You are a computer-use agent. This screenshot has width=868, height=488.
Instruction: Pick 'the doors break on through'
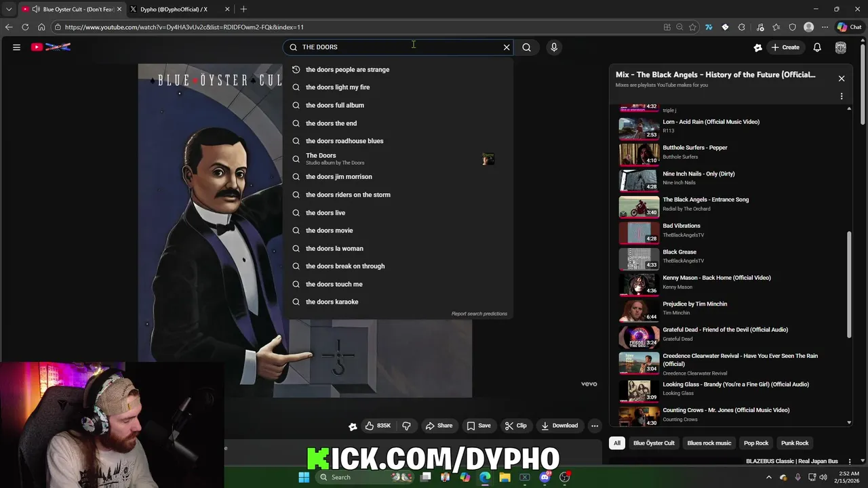click(398, 266)
